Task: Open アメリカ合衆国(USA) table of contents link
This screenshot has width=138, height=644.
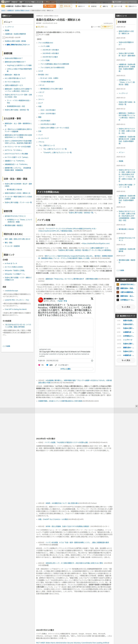Action: point(46,43)
